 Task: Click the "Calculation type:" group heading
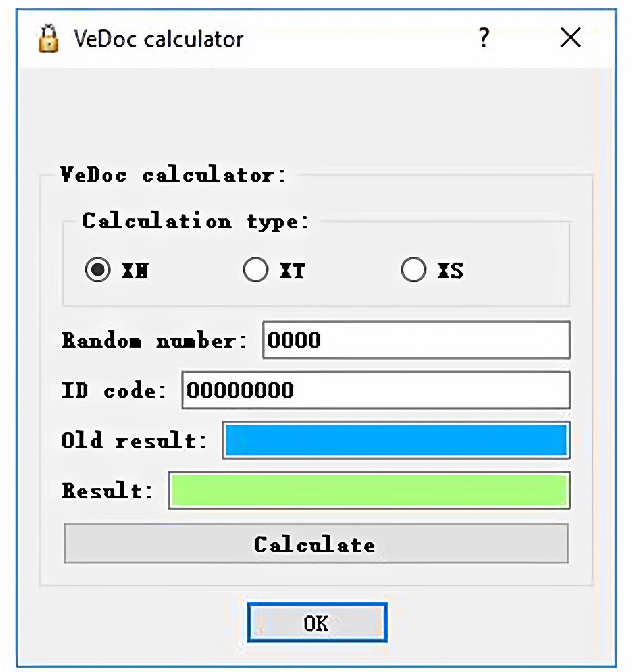coord(195,221)
